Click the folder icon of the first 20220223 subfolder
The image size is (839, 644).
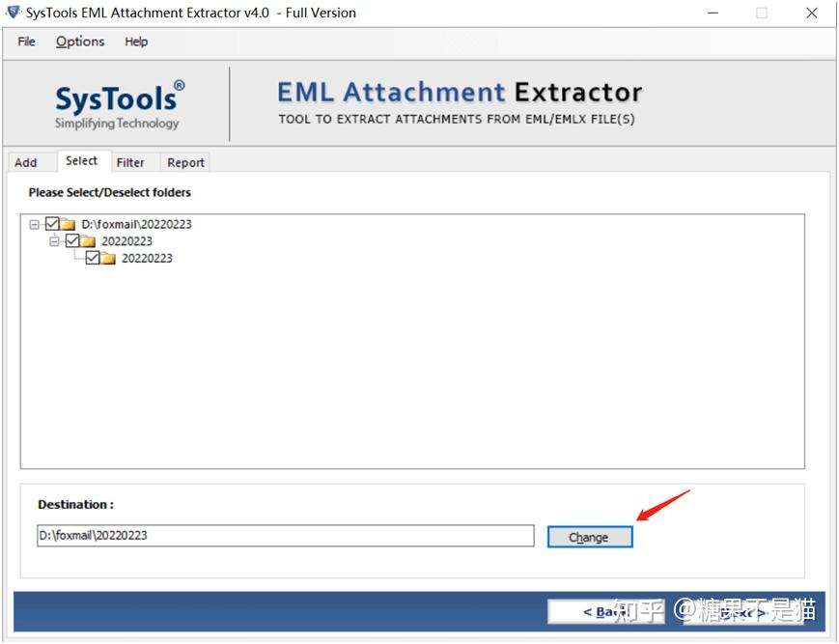[x=89, y=240]
